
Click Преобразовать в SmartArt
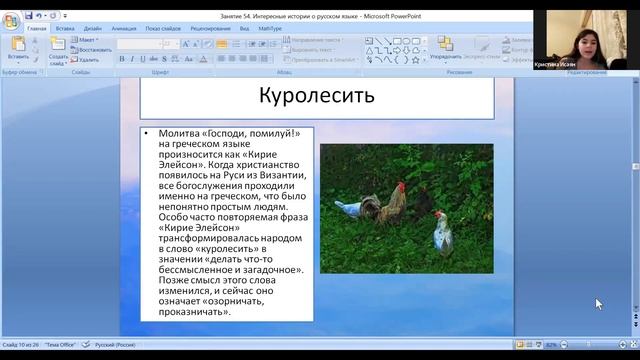pyautogui.click(x=320, y=60)
